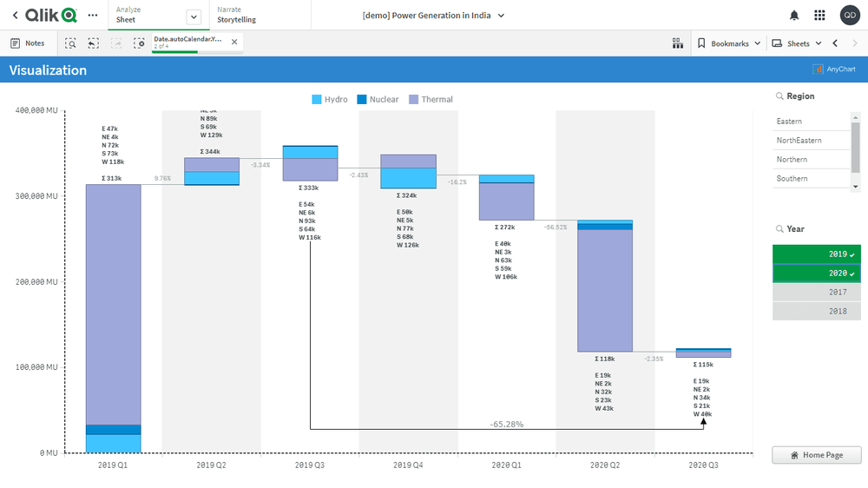Screen dimensions: 868x488
Task: Open the selections tool grid icon
Action: pyautogui.click(x=678, y=43)
